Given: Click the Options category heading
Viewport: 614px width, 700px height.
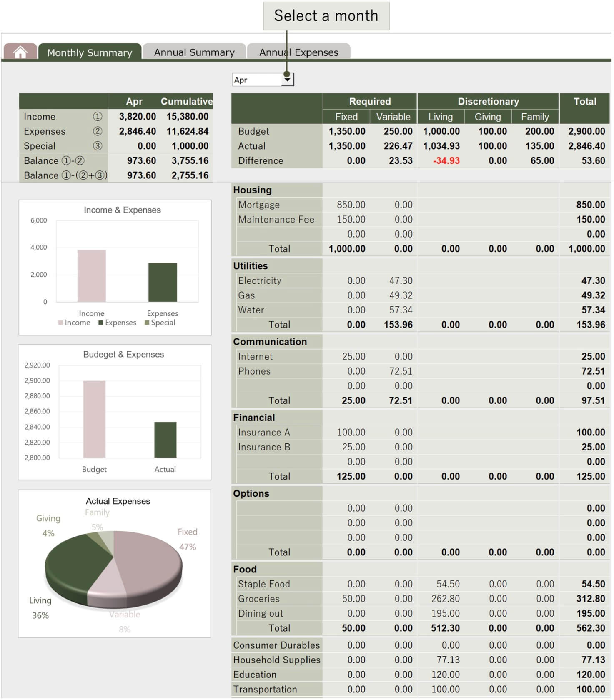Looking at the screenshot, I should (x=251, y=493).
